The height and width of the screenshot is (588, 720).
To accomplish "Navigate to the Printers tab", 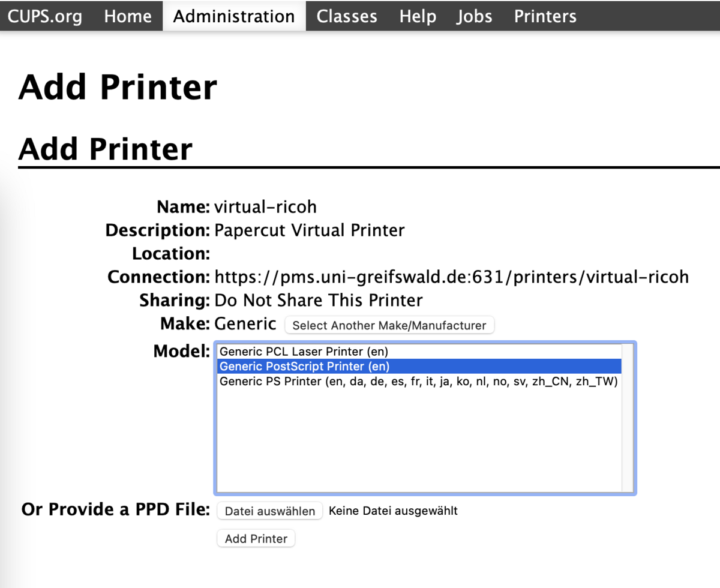I will pyautogui.click(x=545, y=16).
